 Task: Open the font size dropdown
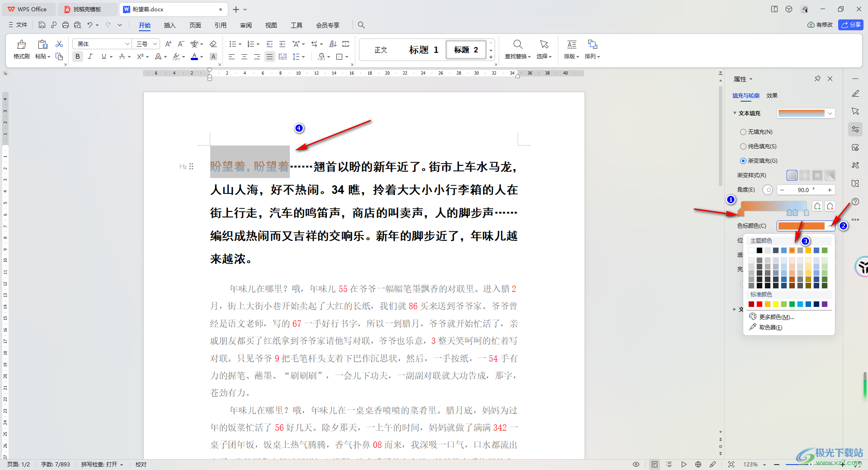coord(155,44)
